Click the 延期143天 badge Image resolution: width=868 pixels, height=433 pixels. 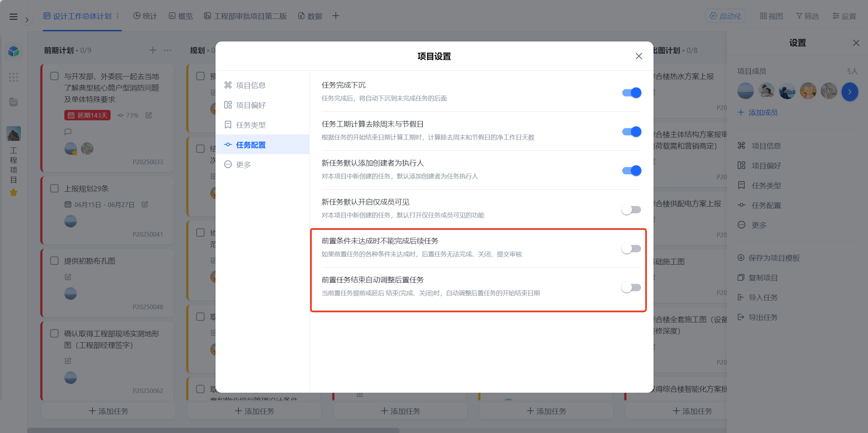[87, 115]
